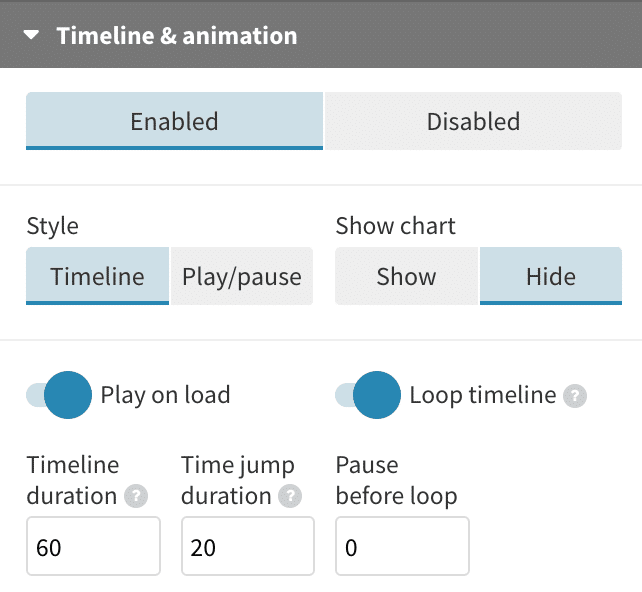Click the Time jump duration input field
The width and height of the screenshot is (642, 592).
coord(247,547)
